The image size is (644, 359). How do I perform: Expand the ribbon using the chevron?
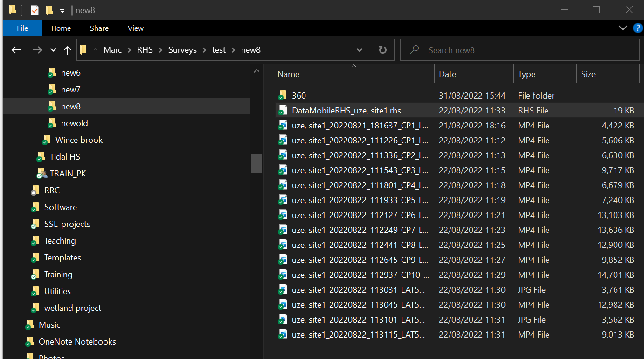coord(623,28)
